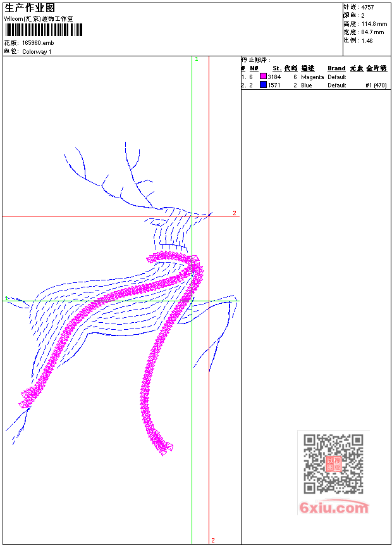This screenshot has height=545, width=392.
Task: Click the magenta color swatch in row 1
Action: pos(263,77)
